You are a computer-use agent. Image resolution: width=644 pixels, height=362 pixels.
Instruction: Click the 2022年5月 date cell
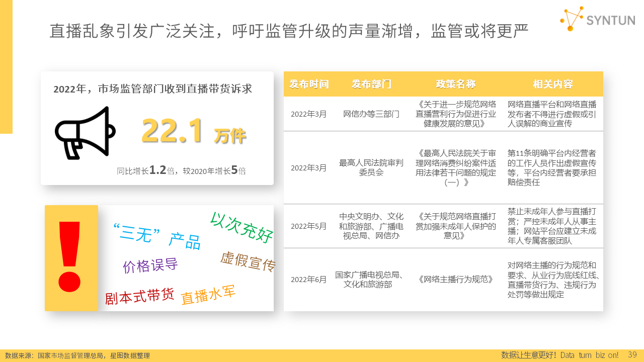tap(309, 226)
